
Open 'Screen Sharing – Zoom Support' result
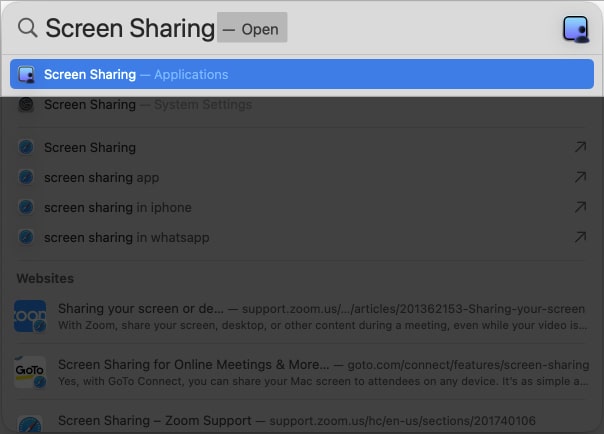pyautogui.click(x=302, y=421)
